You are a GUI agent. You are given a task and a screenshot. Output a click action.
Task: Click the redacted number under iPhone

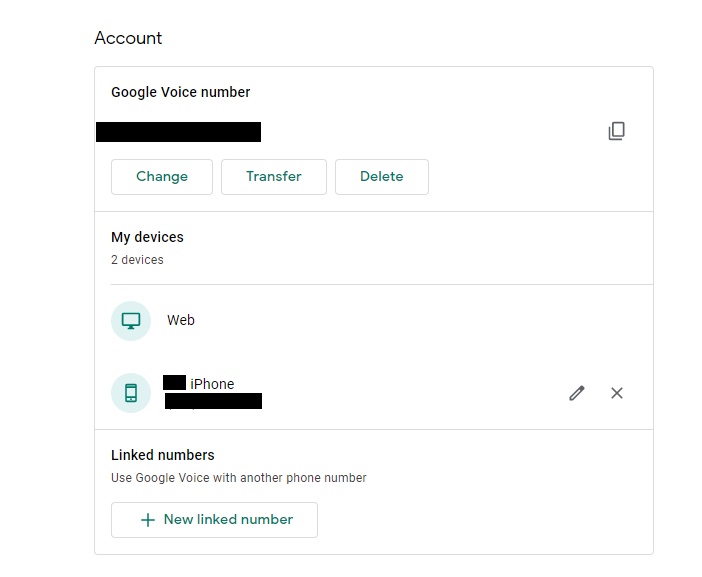click(x=213, y=401)
